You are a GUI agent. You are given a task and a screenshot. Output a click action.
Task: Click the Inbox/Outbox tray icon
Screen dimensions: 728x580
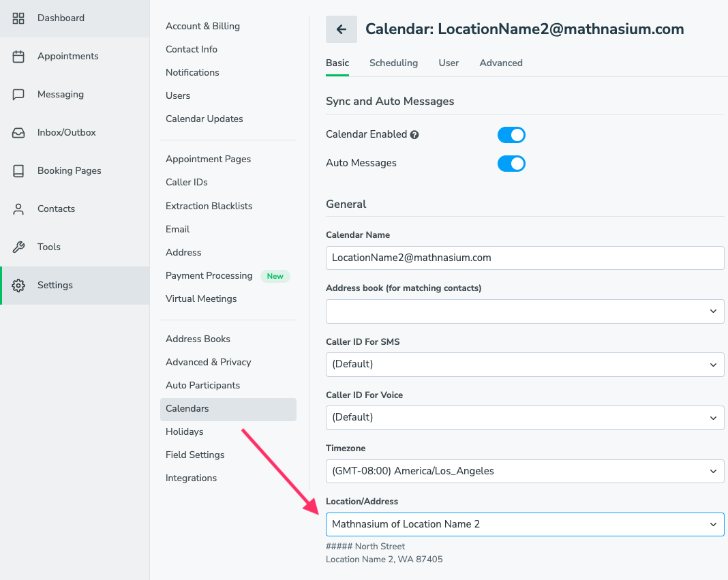point(18,132)
